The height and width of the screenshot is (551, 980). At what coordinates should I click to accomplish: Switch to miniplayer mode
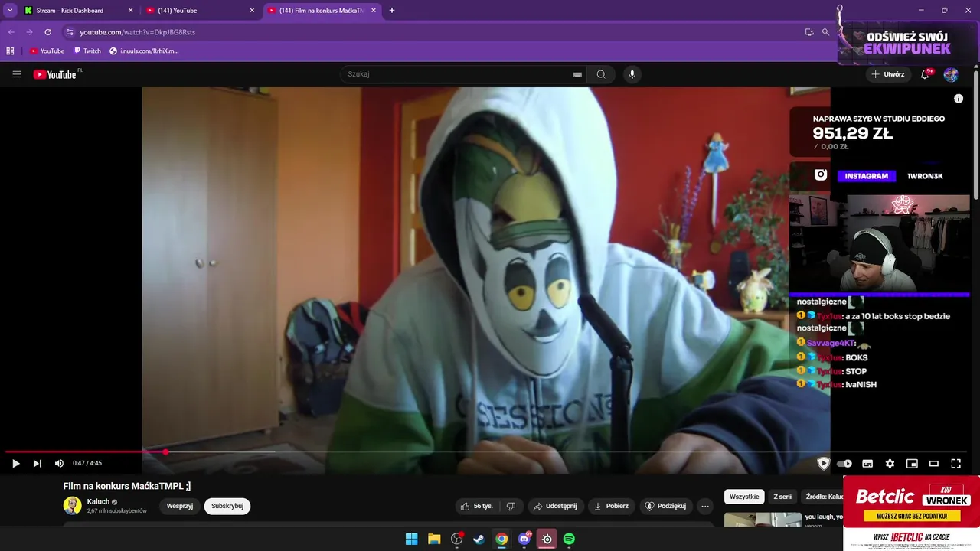click(x=912, y=463)
